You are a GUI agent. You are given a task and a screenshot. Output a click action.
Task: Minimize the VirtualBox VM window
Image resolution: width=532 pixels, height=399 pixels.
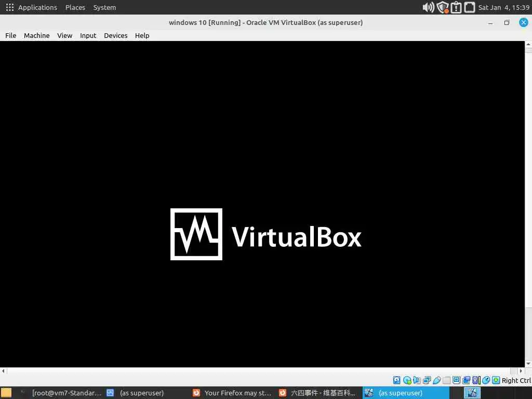click(x=490, y=23)
